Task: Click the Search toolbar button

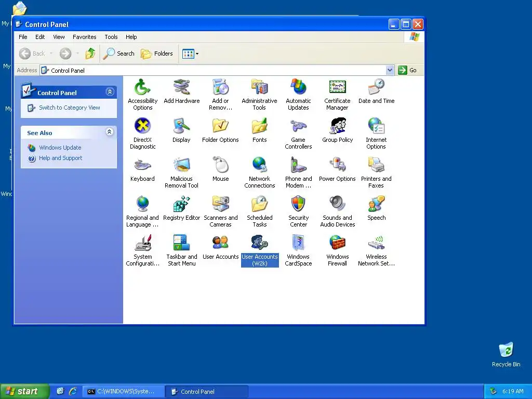Action: point(119,54)
